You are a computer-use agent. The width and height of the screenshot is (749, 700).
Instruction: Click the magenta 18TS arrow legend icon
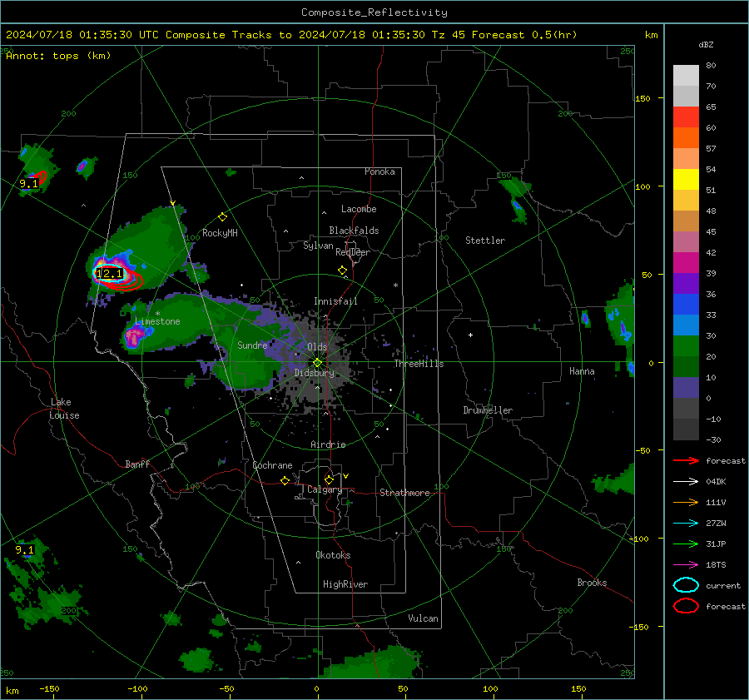click(686, 564)
